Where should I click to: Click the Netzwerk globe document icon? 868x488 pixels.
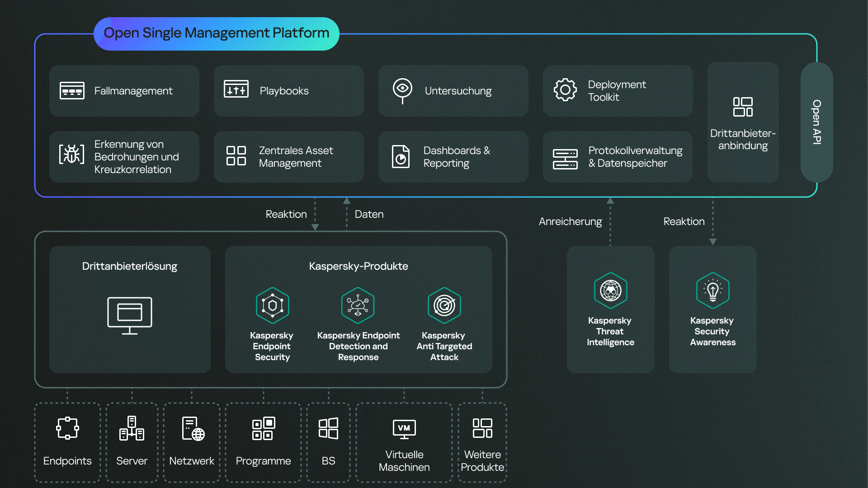193,428
